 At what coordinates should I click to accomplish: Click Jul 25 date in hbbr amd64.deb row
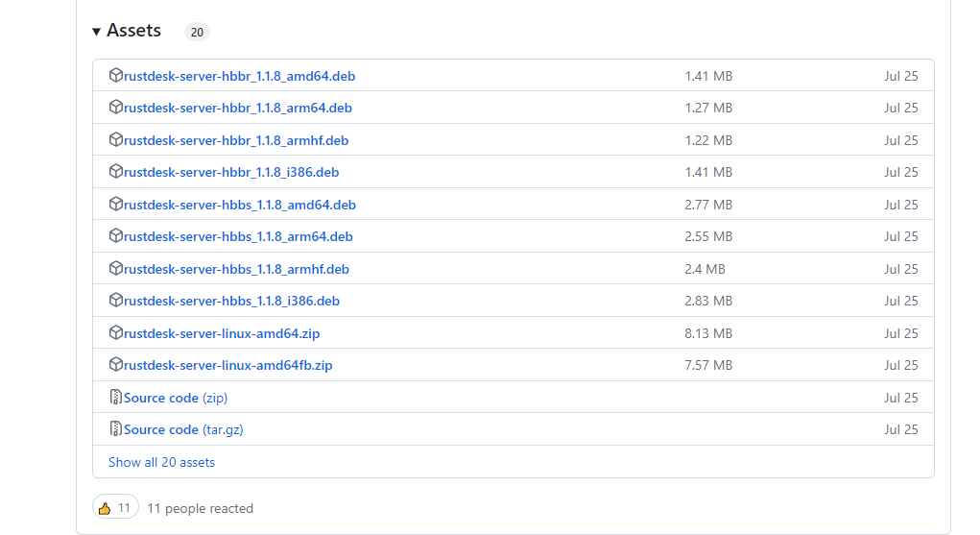tap(901, 76)
